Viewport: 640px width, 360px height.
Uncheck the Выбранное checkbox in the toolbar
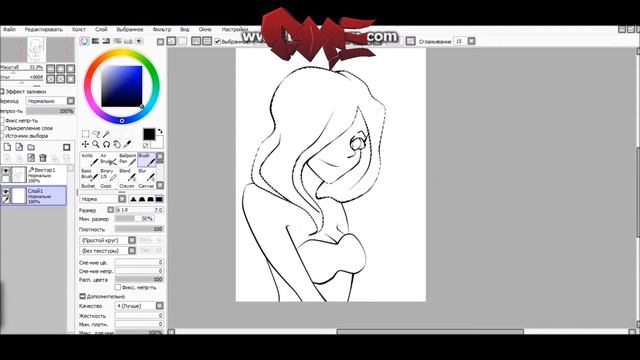point(218,41)
